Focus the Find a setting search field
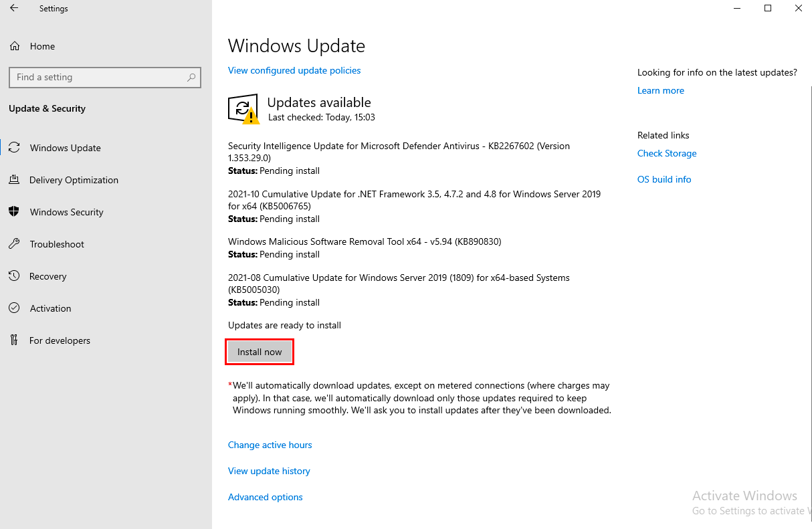The image size is (812, 529). click(x=105, y=78)
